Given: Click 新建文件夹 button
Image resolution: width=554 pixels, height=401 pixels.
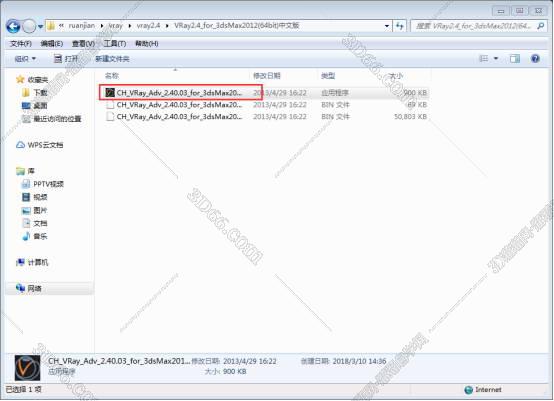Looking at the screenshot, I should pos(112,59).
